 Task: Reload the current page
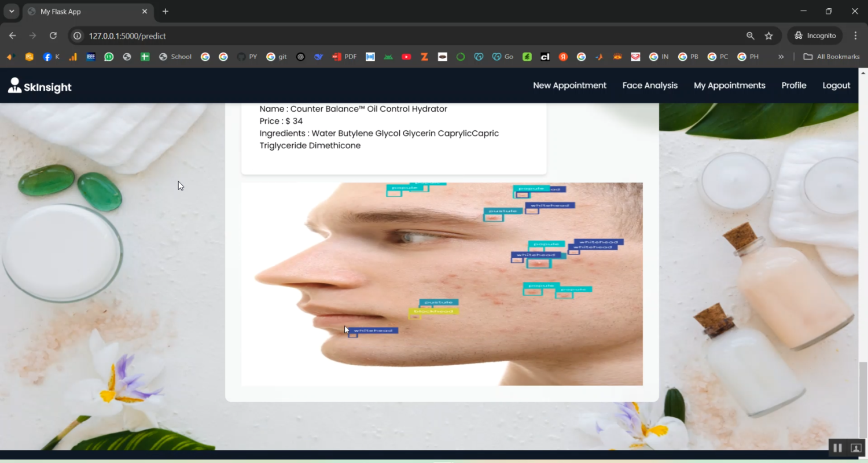click(x=53, y=36)
